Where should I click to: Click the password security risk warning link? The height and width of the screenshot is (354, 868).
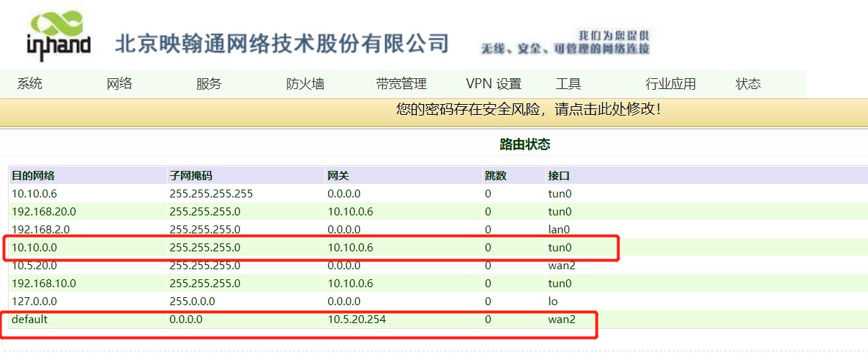[x=528, y=110]
